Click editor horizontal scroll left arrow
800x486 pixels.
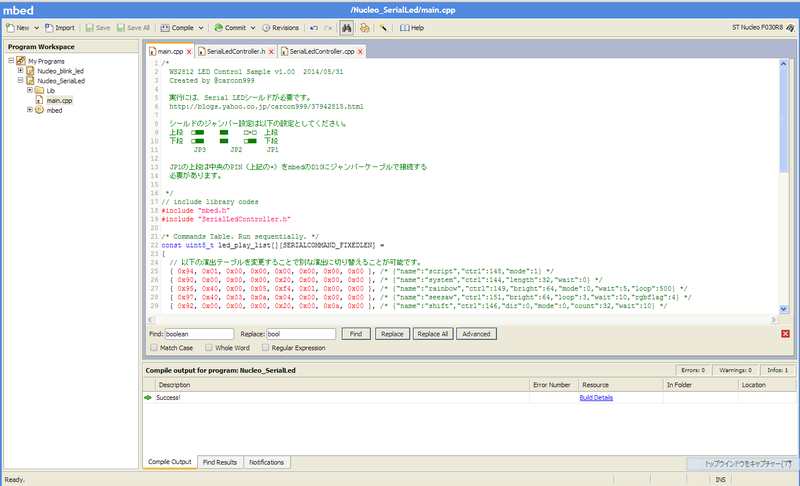coord(150,320)
